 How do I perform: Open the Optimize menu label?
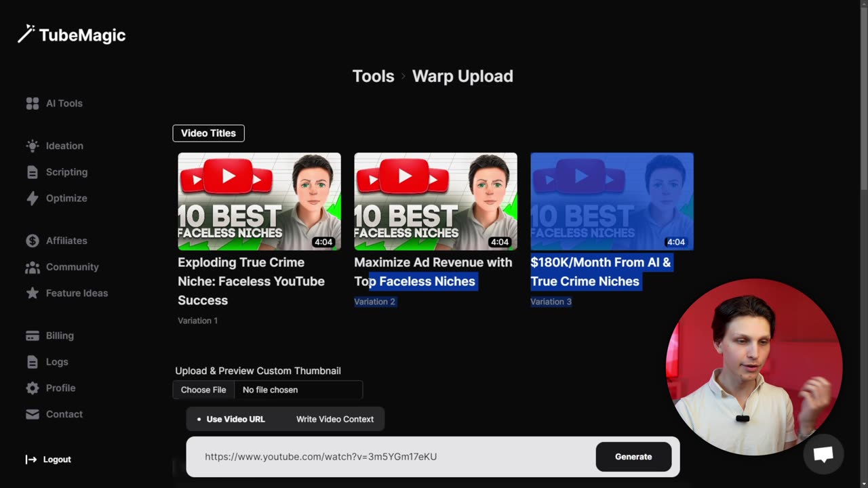66,199
